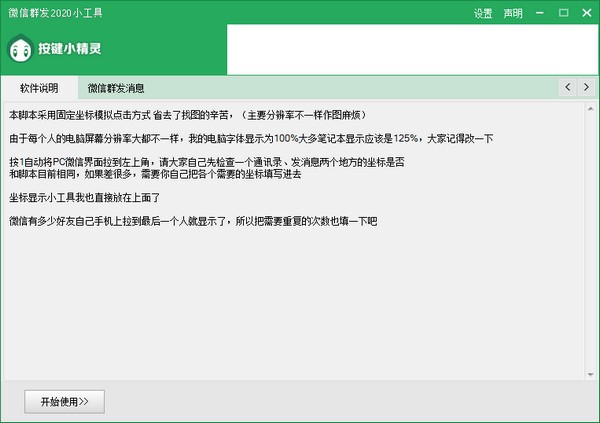Click the line starting 按1自动将PC微信界面
600x423 pixels.
pos(207,162)
